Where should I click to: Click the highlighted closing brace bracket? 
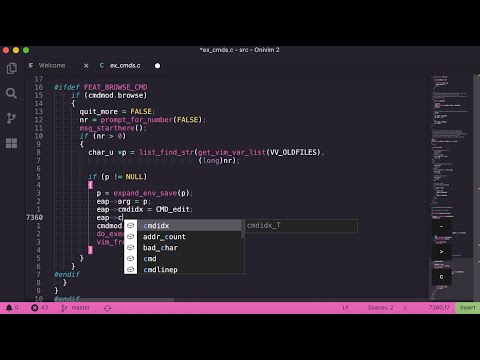pos(90,250)
